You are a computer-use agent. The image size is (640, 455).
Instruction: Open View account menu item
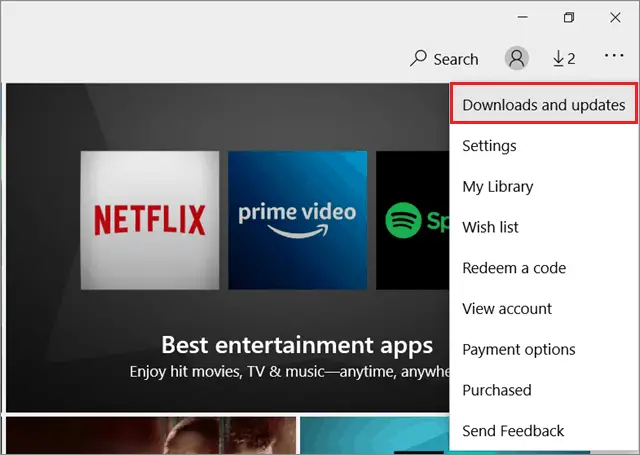(x=544, y=309)
